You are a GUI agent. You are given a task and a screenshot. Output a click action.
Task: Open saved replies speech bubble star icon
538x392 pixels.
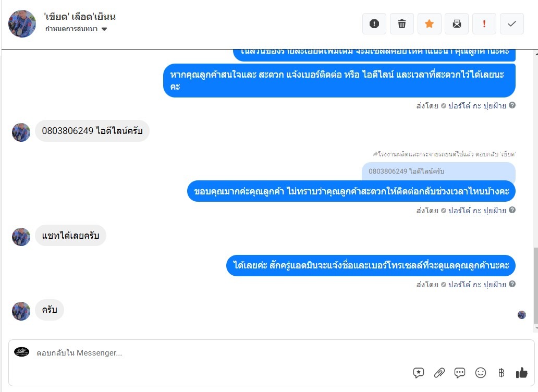[x=419, y=372]
